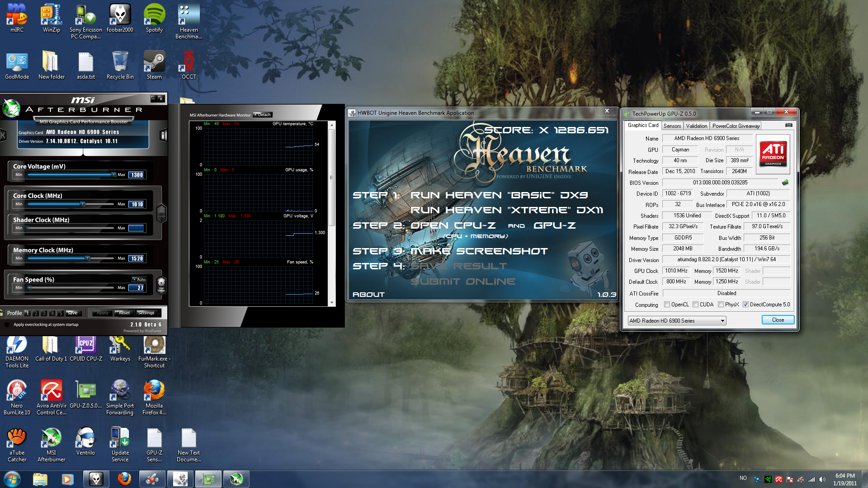This screenshot has width=868, height=488.
Task: Click Fan Speed User Define icon
Action: click(x=161, y=285)
